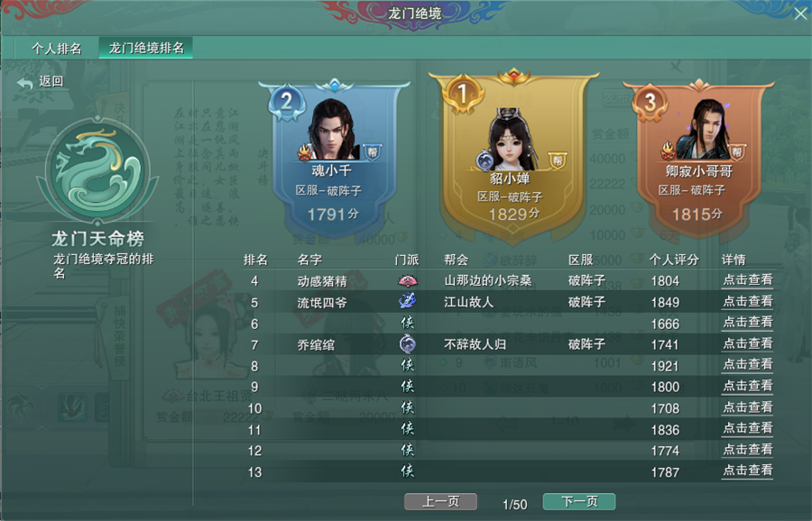
Task: Click the 龙门天命榜 dragon emblem
Action: tap(97, 170)
